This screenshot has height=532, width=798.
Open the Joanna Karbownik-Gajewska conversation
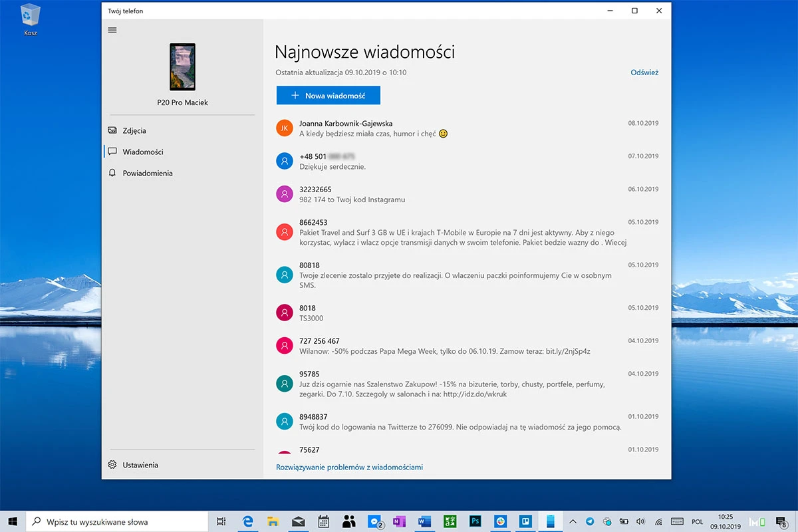click(x=467, y=128)
